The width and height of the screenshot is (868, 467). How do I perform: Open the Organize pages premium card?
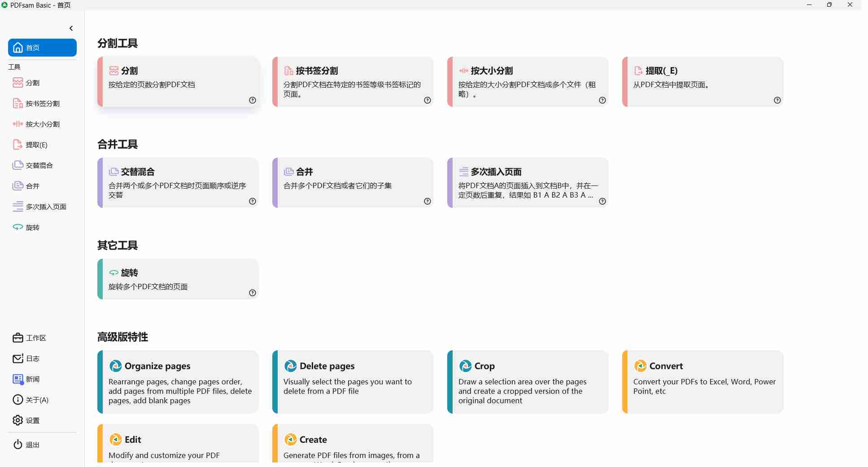tap(178, 382)
